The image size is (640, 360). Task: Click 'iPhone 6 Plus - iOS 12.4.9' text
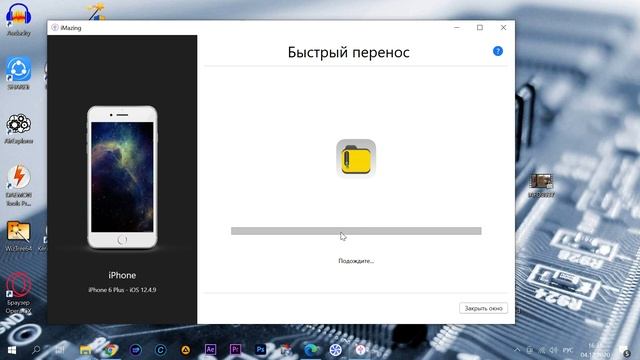(122, 290)
